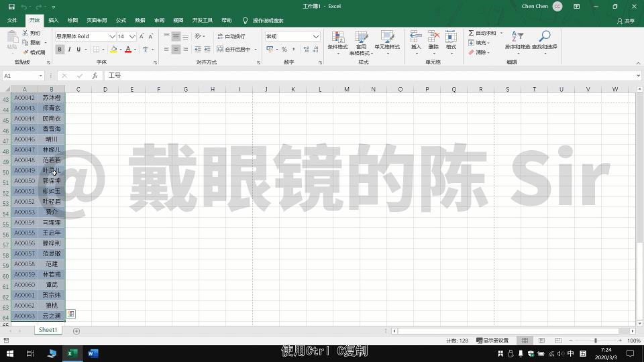Open the font size dropdown arrow
Image resolution: width=644 pixels, height=362 pixels.
[132, 36]
